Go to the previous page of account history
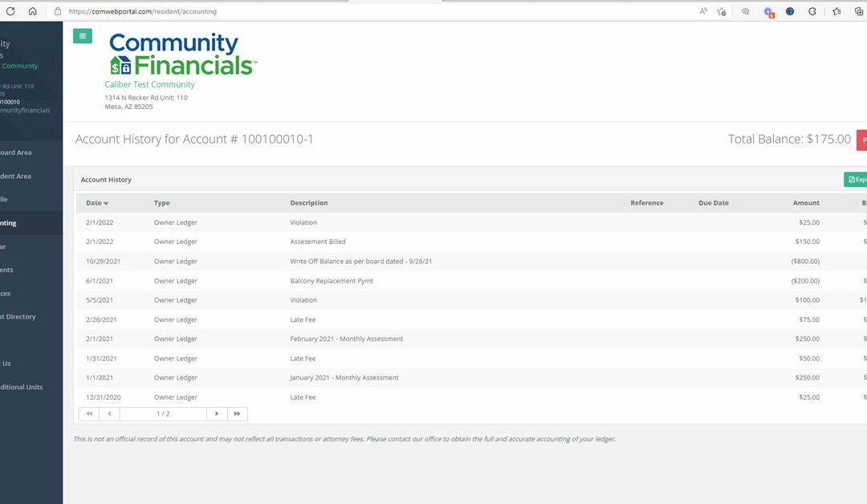This screenshot has height=504, width=867. 109,414
